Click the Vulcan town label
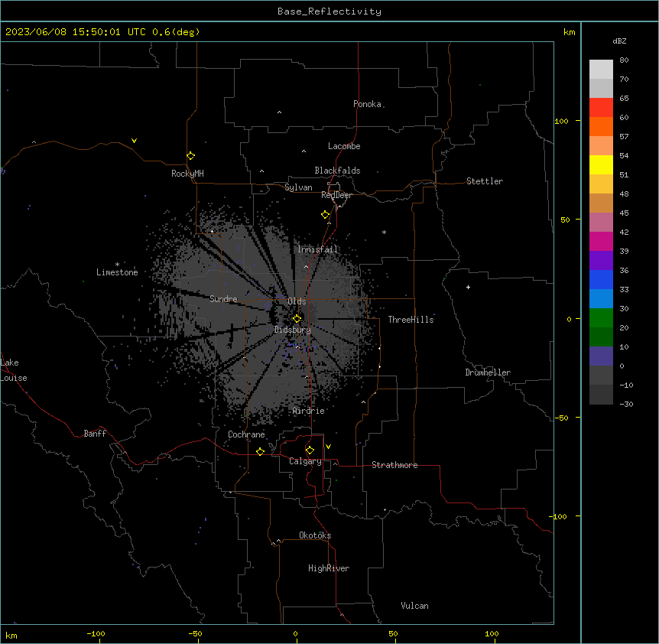The image size is (659, 644). point(414,606)
